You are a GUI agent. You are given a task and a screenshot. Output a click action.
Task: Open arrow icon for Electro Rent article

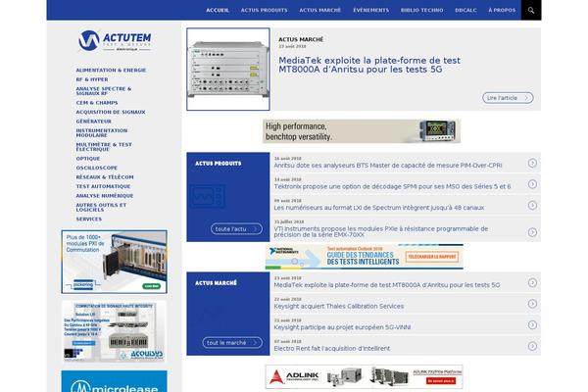tap(532, 346)
